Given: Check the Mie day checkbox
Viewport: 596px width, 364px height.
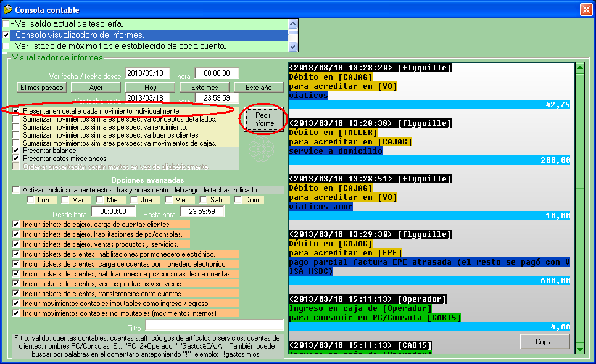Looking at the screenshot, I should coord(99,199).
